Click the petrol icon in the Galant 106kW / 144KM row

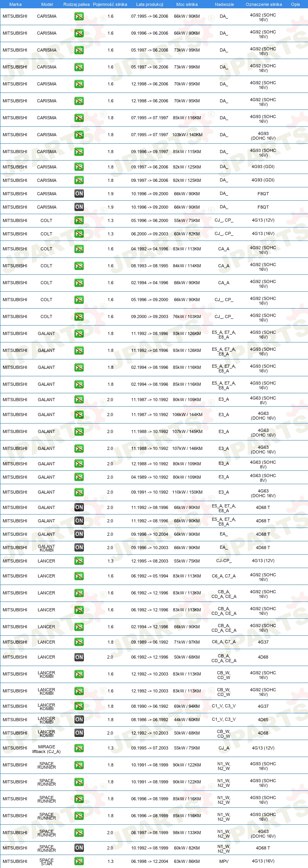click(x=79, y=415)
